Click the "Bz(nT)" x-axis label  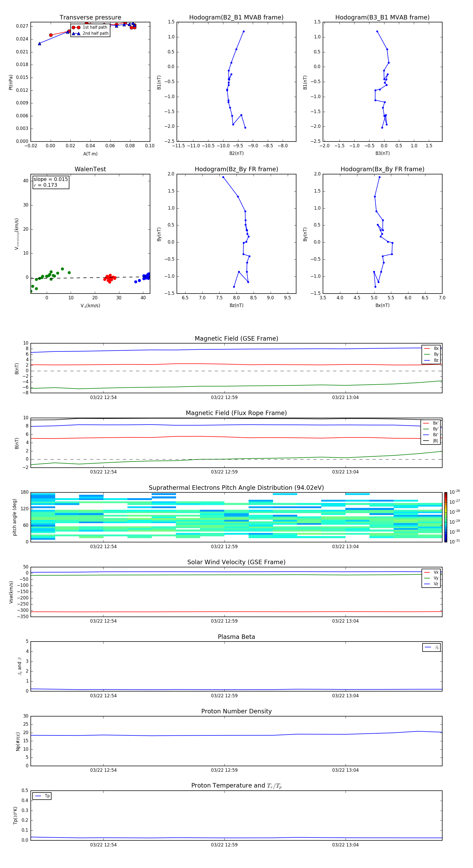(x=236, y=305)
